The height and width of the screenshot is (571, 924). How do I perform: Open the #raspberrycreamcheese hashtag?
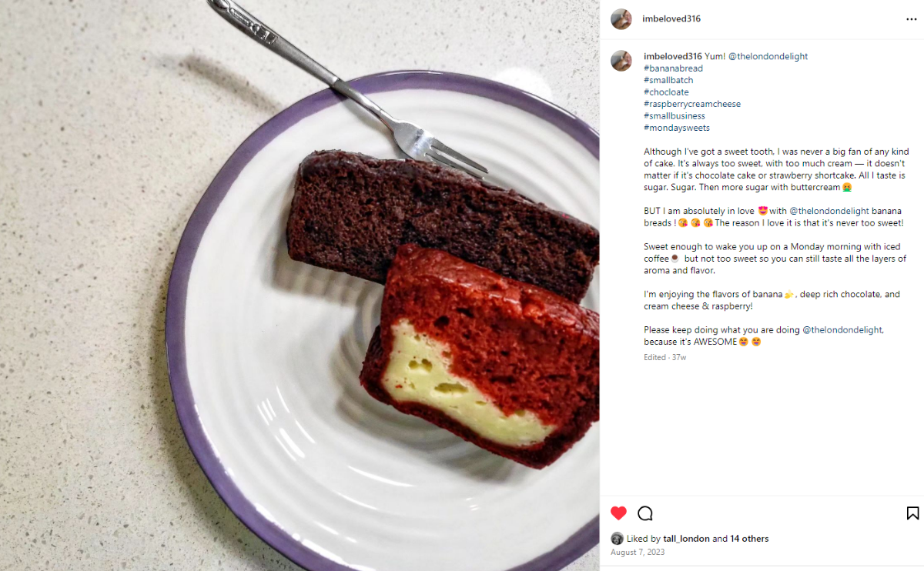pos(692,104)
